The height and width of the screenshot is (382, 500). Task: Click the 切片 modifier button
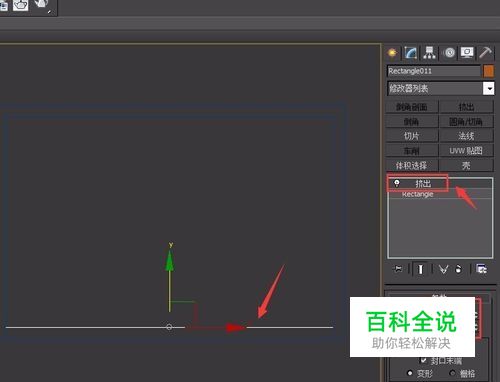click(x=412, y=136)
